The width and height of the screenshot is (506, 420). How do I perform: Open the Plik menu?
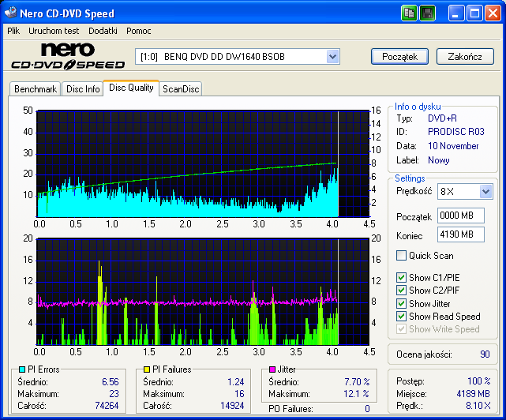tap(13, 31)
